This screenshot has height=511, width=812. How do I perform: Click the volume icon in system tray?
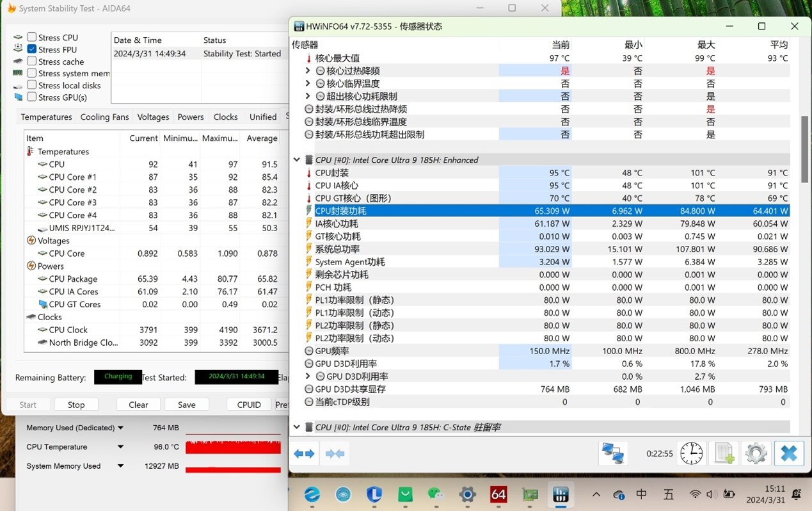tap(712, 494)
